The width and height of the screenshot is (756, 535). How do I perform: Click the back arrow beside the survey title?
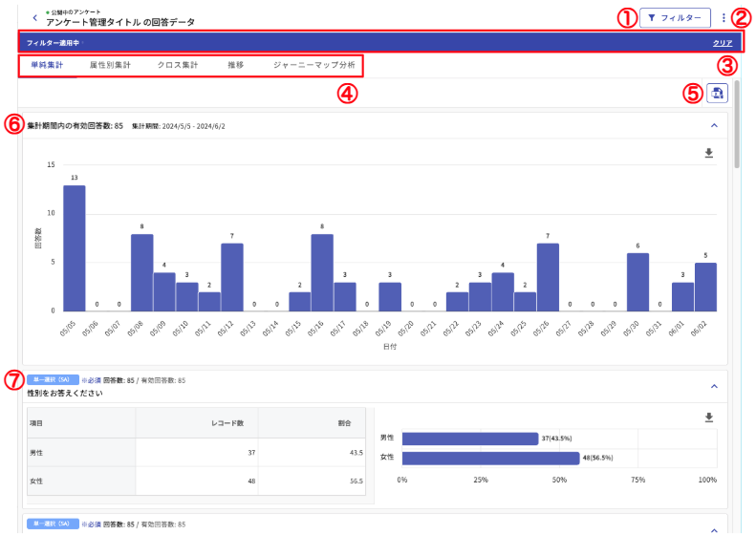tap(35, 17)
